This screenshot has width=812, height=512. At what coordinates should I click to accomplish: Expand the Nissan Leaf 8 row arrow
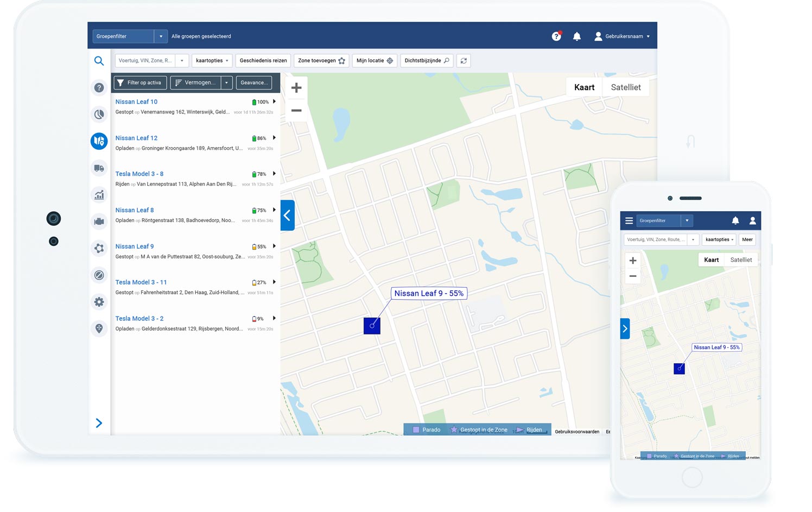click(274, 210)
